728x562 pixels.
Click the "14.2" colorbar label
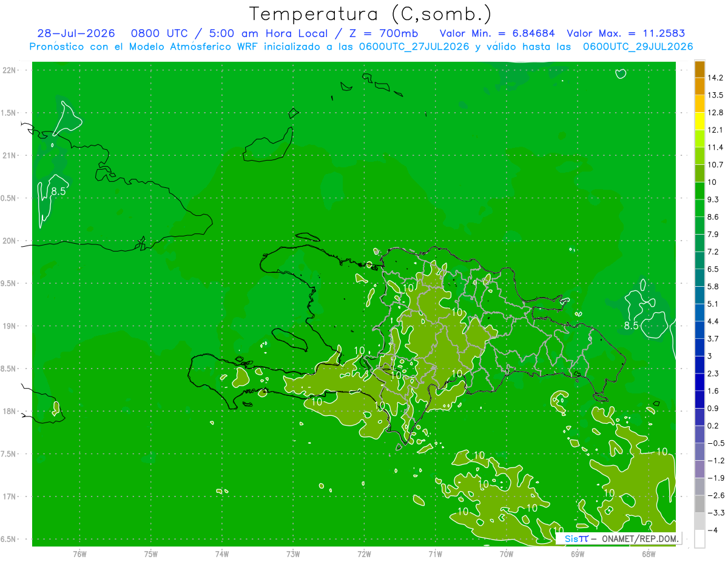tap(716, 78)
